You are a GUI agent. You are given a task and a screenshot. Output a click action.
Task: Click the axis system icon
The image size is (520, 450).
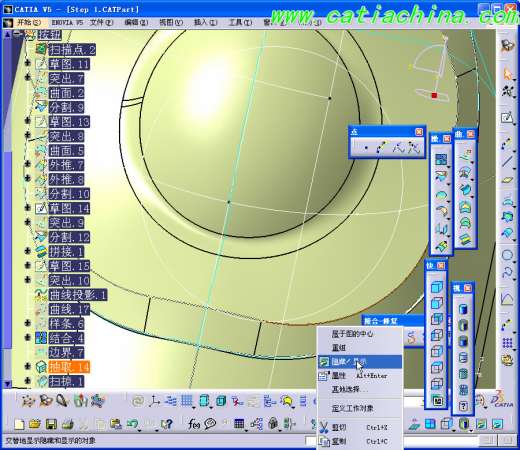154,401
